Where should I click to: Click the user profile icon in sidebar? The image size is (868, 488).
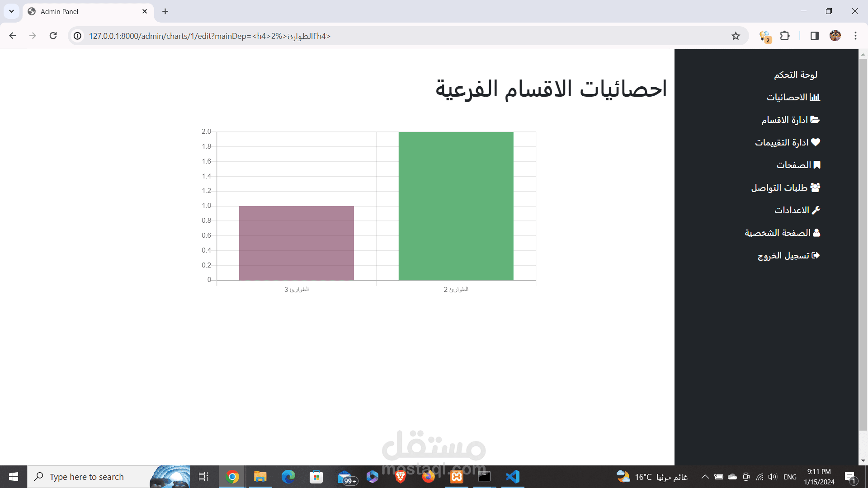pos(816,233)
